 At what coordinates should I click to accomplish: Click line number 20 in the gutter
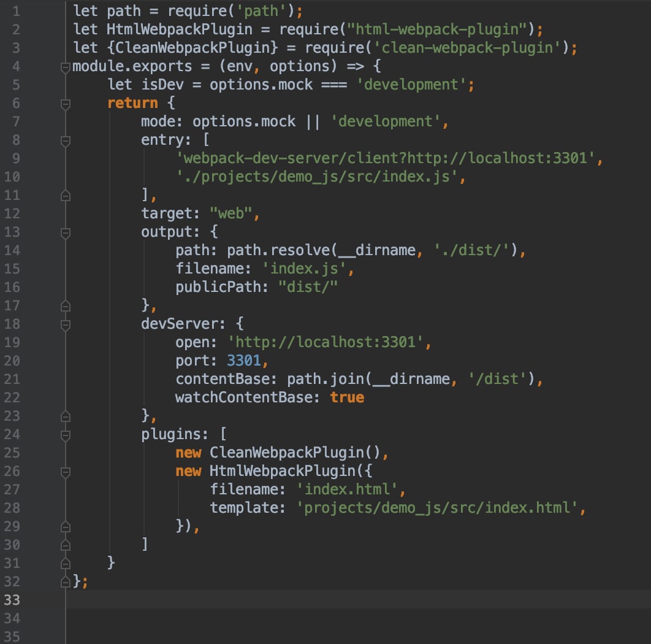[x=12, y=361]
